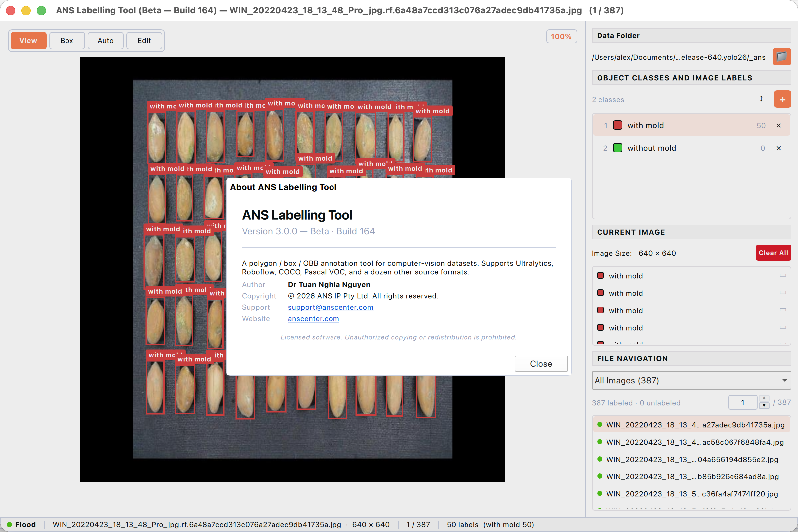Select file WIN_20220423_18_13_... 04a656194d855e2.jpg
This screenshot has height=532, width=798.
[x=691, y=460]
